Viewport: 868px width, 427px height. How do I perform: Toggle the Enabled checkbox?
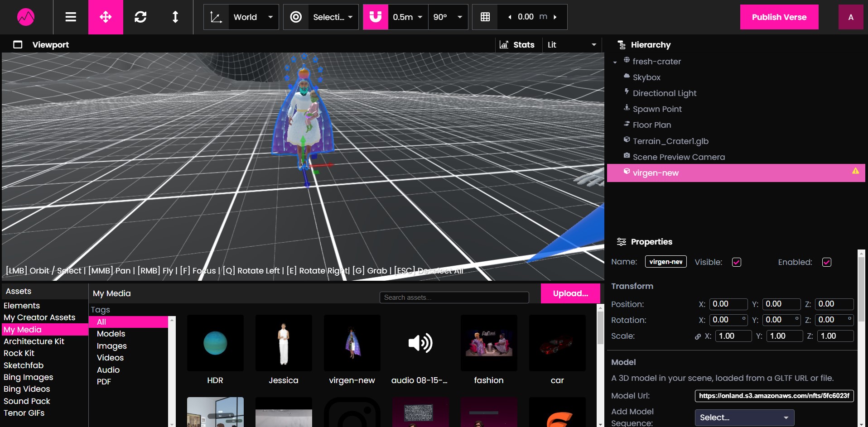coord(827,262)
